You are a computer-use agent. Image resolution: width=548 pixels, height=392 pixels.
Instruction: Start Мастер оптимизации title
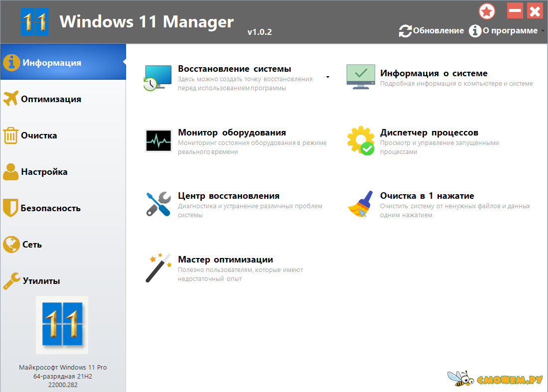tap(225, 260)
